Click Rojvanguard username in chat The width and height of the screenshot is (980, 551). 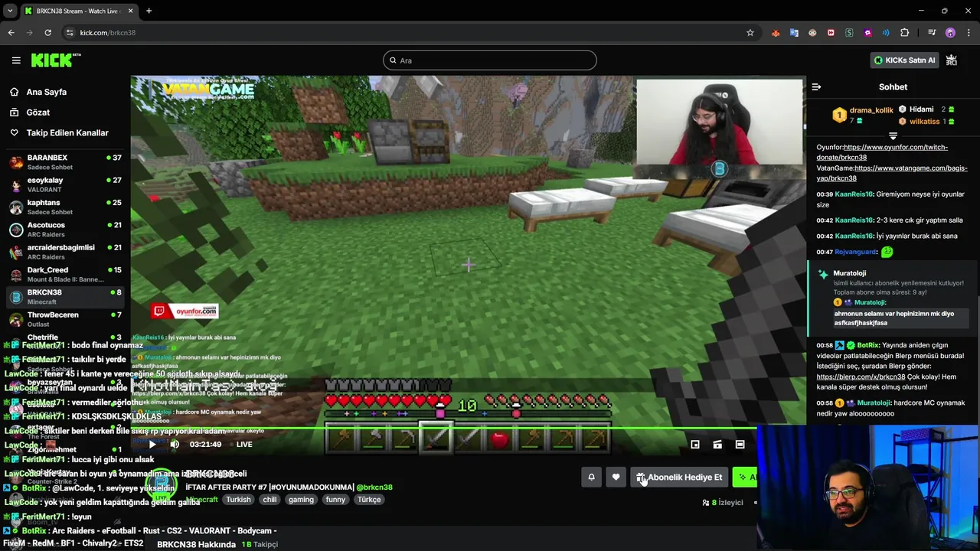(855, 252)
